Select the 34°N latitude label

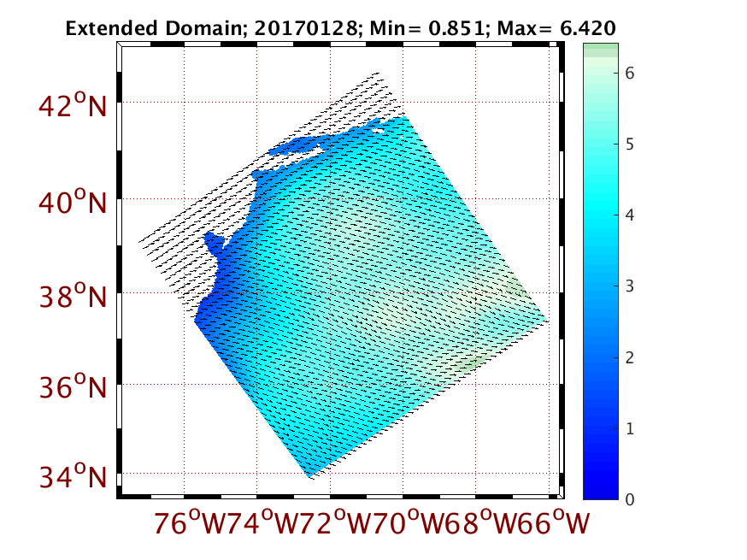click(72, 475)
